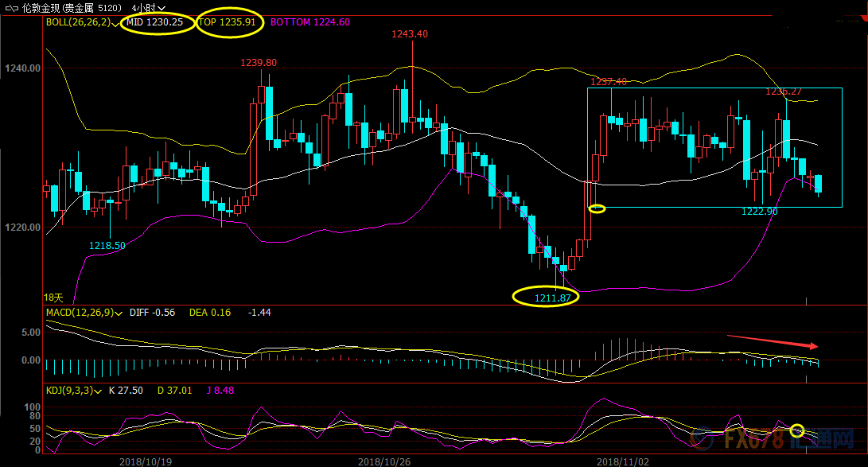The height and width of the screenshot is (467, 868).
Task: Click the link icon beside 伦敦金现 title
Action: click(10, 7)
